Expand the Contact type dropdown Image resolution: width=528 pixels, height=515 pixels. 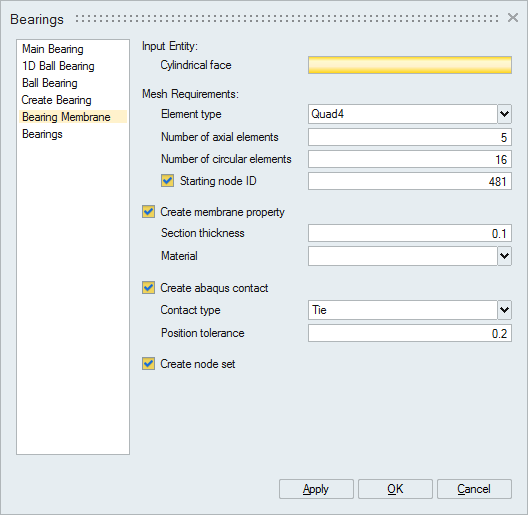coord(504,310)
